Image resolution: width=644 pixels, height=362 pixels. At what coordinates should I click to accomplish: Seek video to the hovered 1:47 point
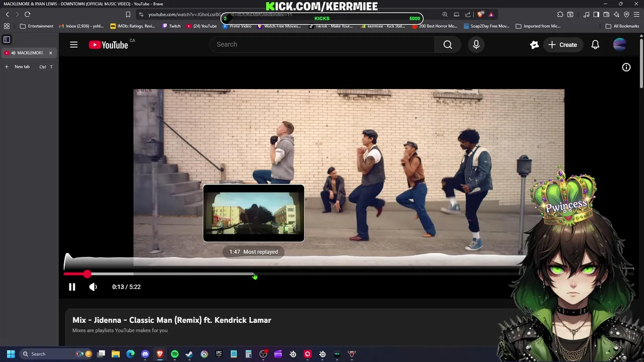click(254, 274)
